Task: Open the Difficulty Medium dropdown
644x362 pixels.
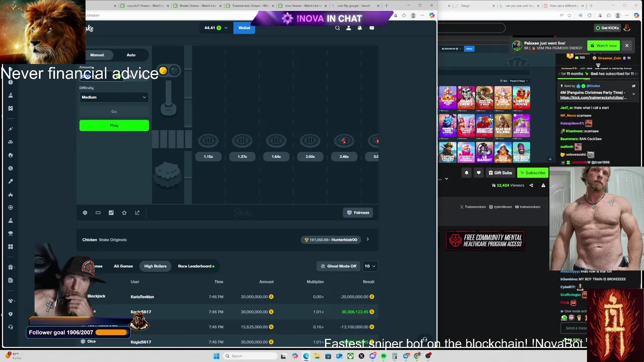Action: [114, 97]
